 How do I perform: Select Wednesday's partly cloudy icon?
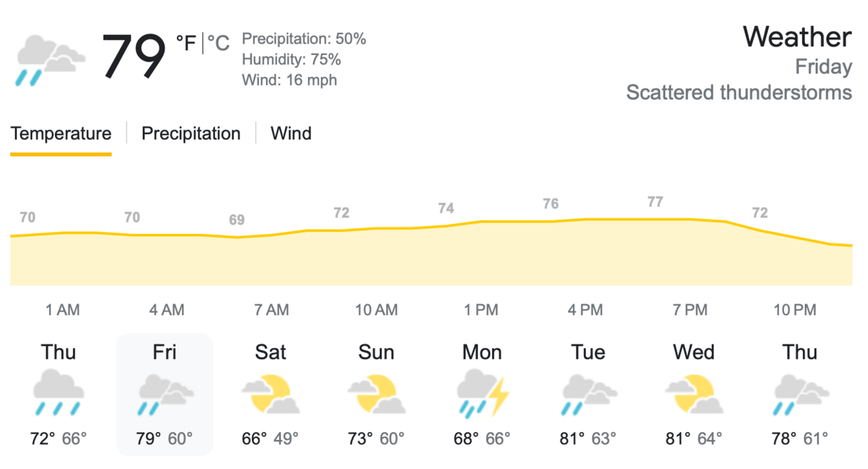694,394
